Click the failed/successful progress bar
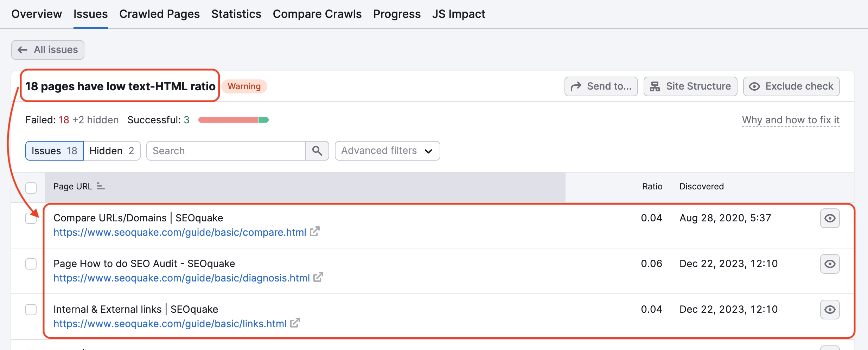Image resolution: width=868 pixels, height=350 pixels. [x=234, y=120]
